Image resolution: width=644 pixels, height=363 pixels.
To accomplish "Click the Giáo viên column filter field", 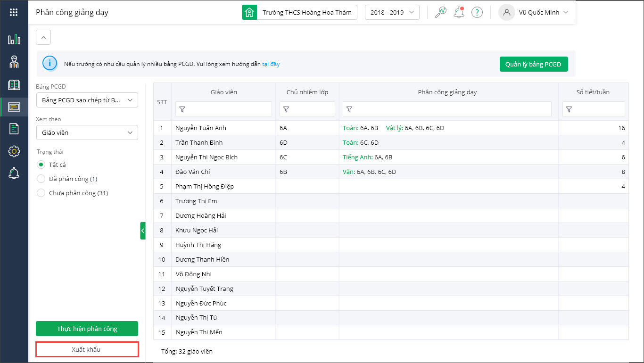I will click(x=223, y=109).
